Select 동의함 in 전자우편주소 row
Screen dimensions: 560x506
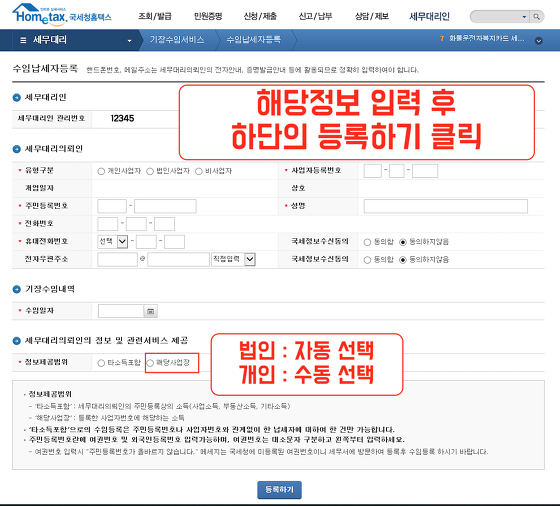[367, 260]
